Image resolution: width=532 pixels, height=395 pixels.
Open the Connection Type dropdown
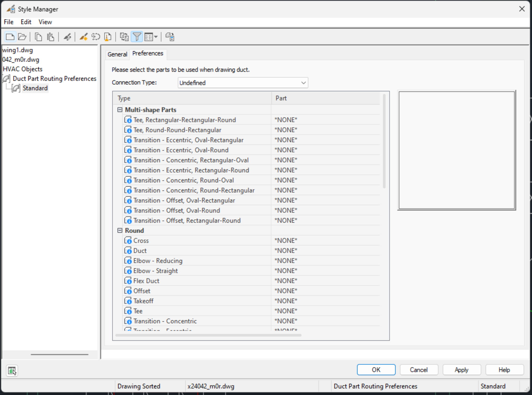click(x=243, y=83)
